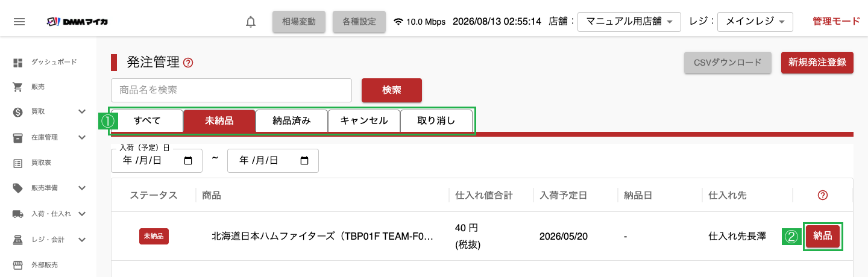Screen dimensions: 868x277
Task: Open the レジ メインレジ dropdown
Action: [x=755, y=22]
